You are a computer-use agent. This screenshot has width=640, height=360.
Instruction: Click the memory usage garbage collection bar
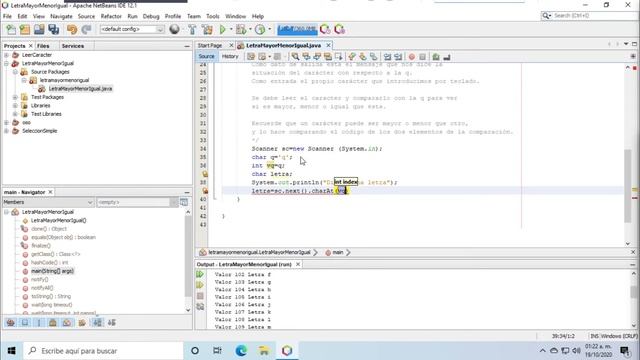(x=297, y=29)
